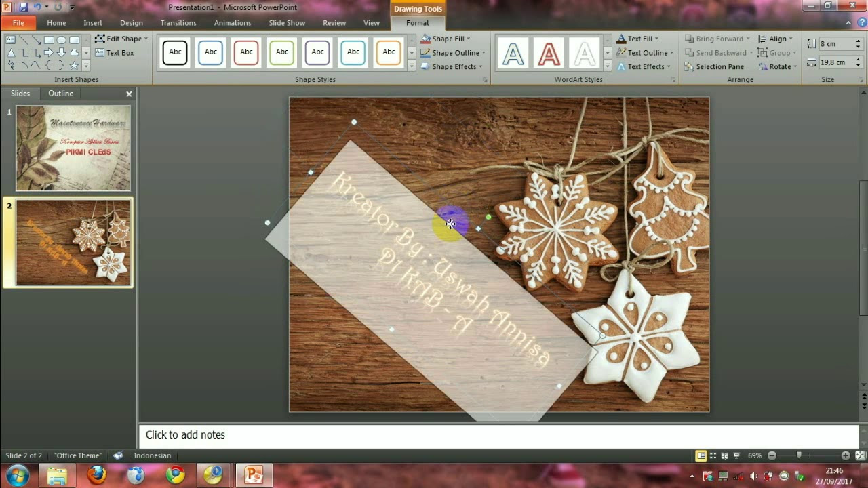Apply the red gradient WordArt A style
868x488 pixels.
tap(549, 53)
